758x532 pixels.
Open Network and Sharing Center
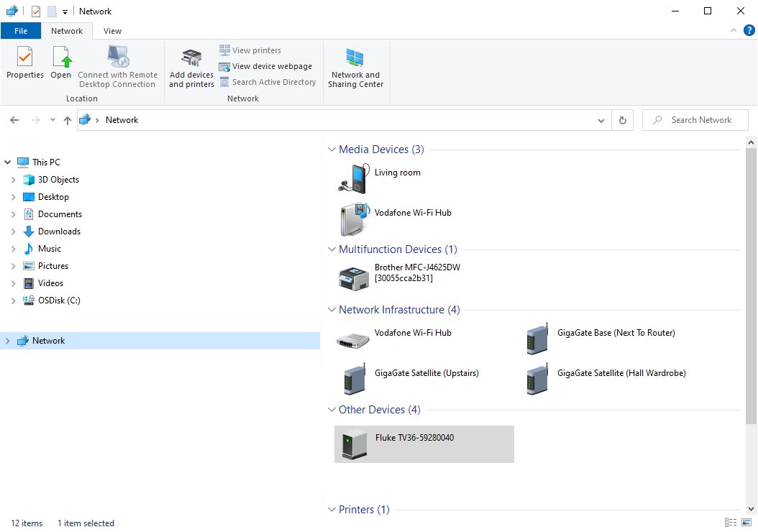click(x=355, y=68)
